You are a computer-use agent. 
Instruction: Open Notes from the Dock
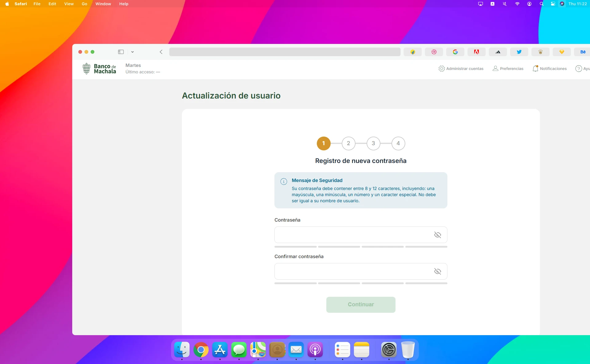362,350
